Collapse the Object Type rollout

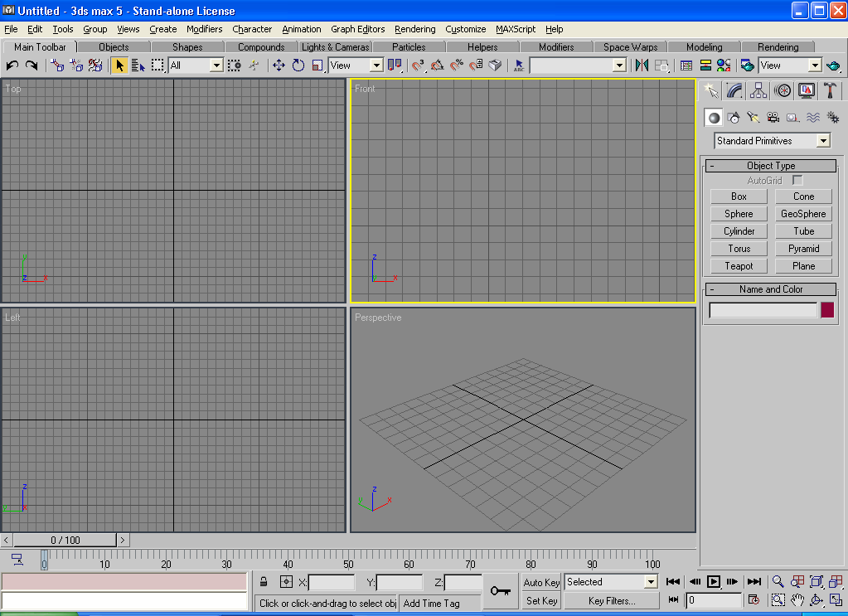tap(771, 166)
